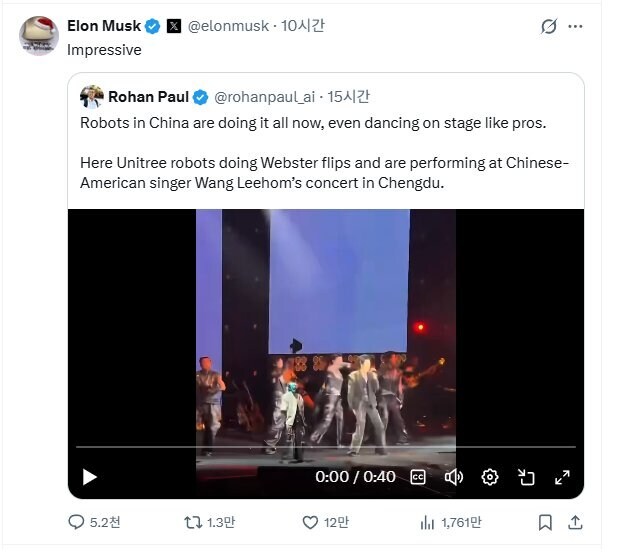This screenshot has height=555, width=620.
Task: Click the @rohanpaul_ai handle
Action: tap(263, 97)
